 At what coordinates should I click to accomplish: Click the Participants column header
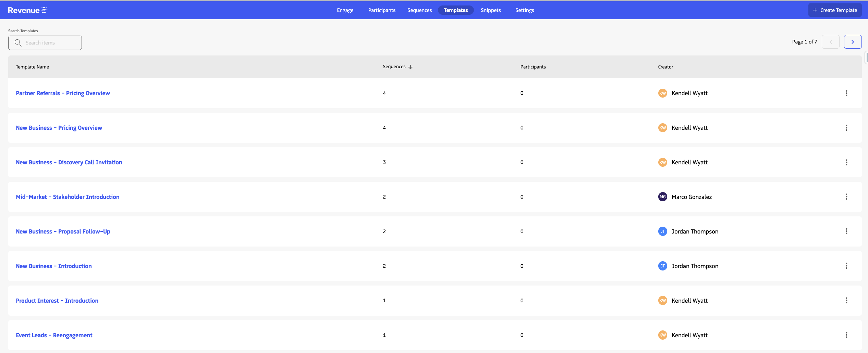[x=533, y=67]
